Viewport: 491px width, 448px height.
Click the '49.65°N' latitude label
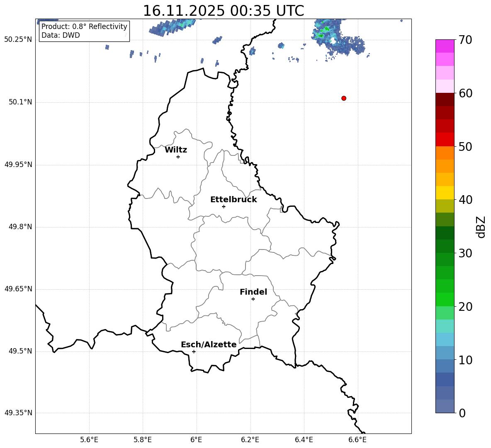click(x=18, y=288)
